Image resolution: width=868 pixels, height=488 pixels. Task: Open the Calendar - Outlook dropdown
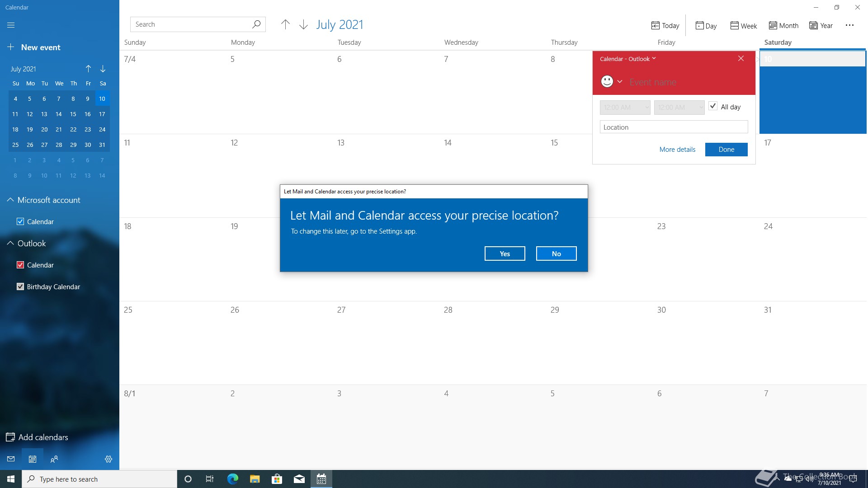click(x=627, y=59)
